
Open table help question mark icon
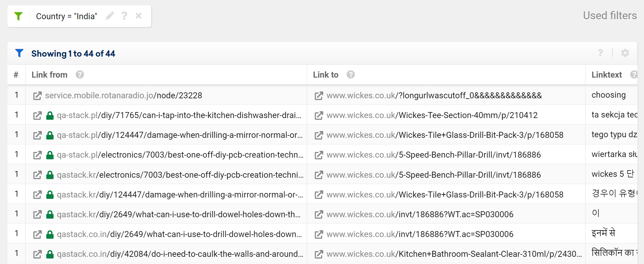coord(600,53)
